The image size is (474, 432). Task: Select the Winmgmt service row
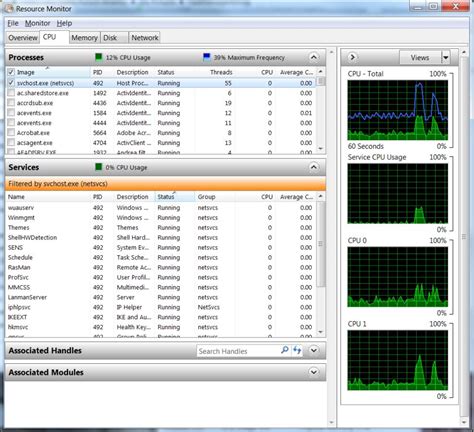[x=161, y=218]
